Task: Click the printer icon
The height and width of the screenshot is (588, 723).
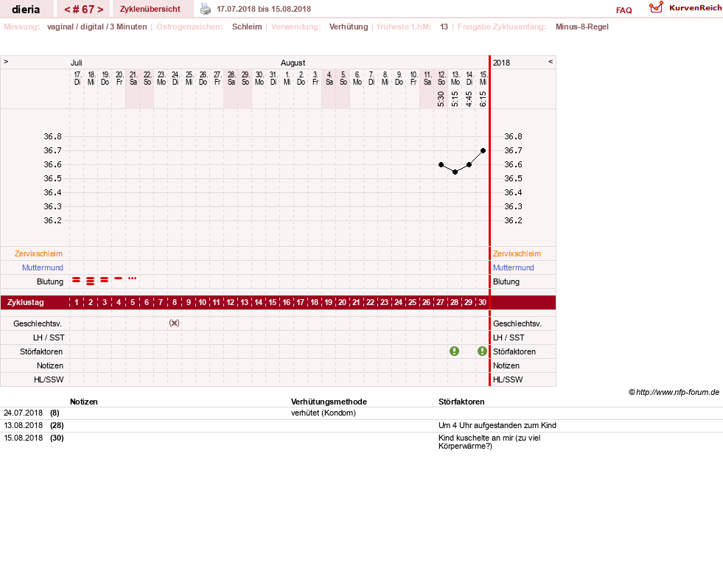Action: click(x=205, y=10)
